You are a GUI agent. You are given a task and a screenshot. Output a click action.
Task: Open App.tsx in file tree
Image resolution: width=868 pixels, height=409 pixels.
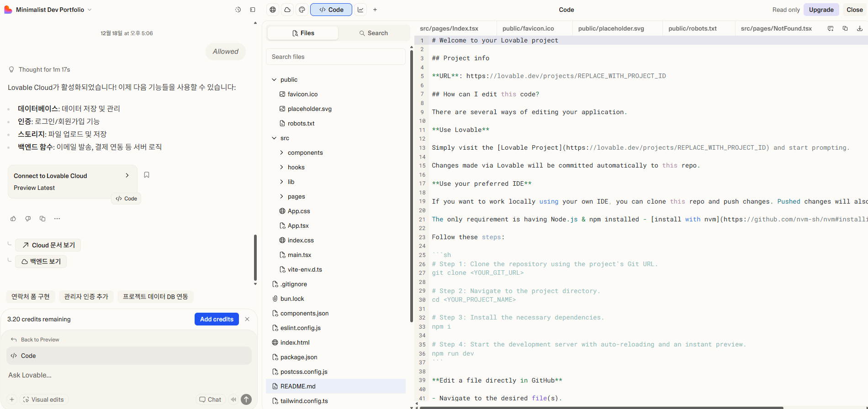[x=336, y=225]
